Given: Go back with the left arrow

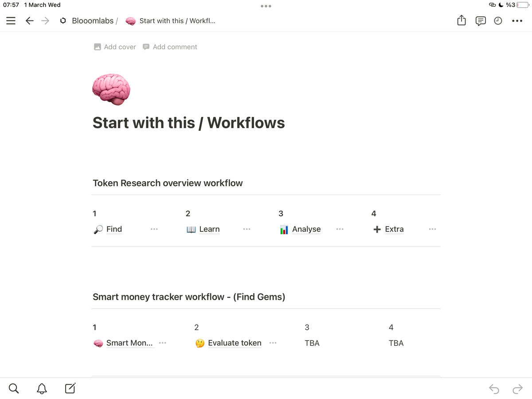Looking at the screenshot, I should [30, 21].
